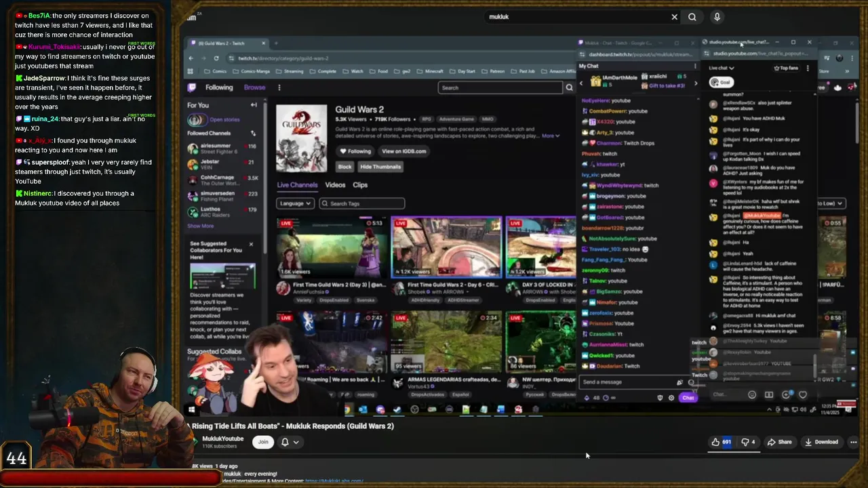Select the Live Channels tab
The width and height of the screenshot is (868, 488).
pyautogui.click(x=297, y=185)
